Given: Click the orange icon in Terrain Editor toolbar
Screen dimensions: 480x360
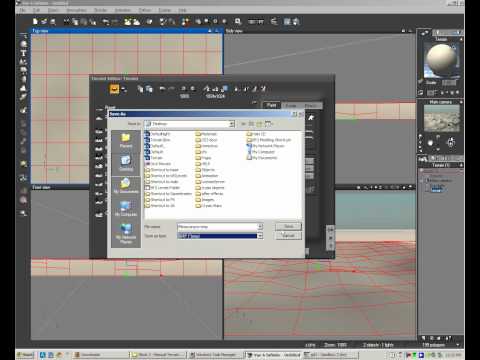Looking at the screenshot, I should [x=114, y=89].
